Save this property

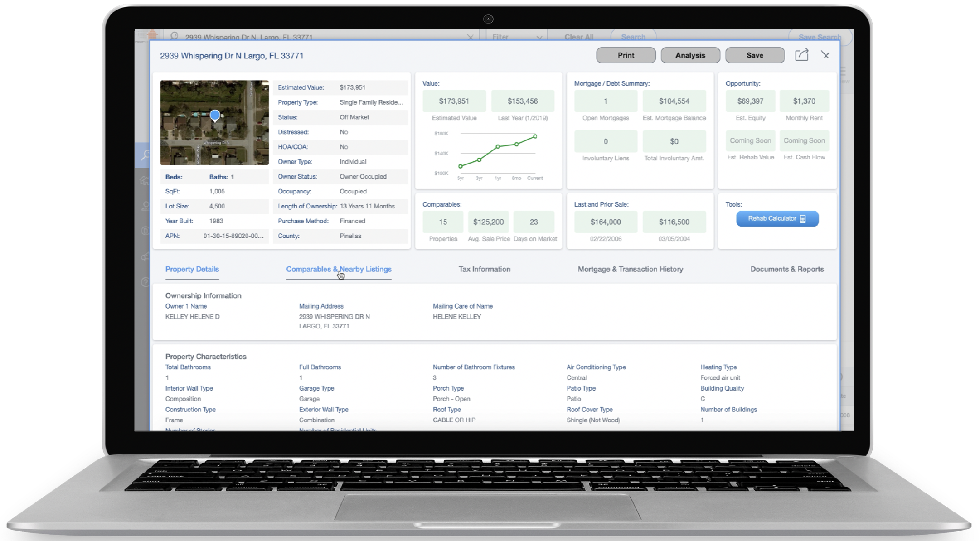(x=755, y=55)
